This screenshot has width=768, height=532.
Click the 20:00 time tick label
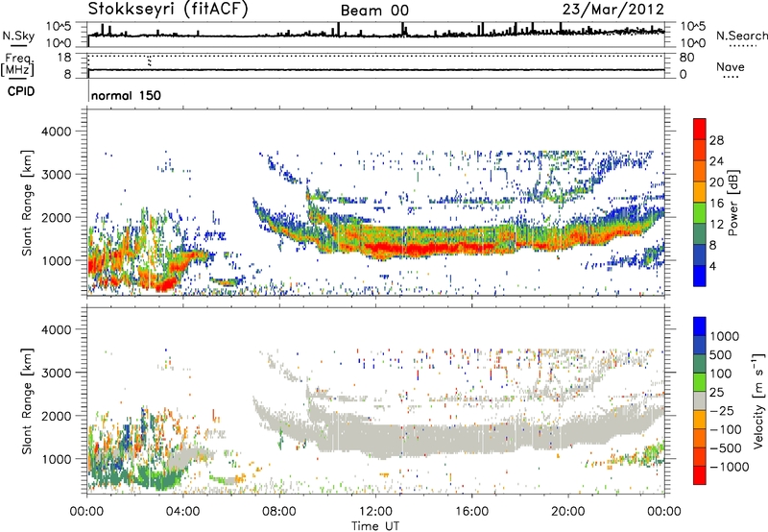[x=568, y=512]
